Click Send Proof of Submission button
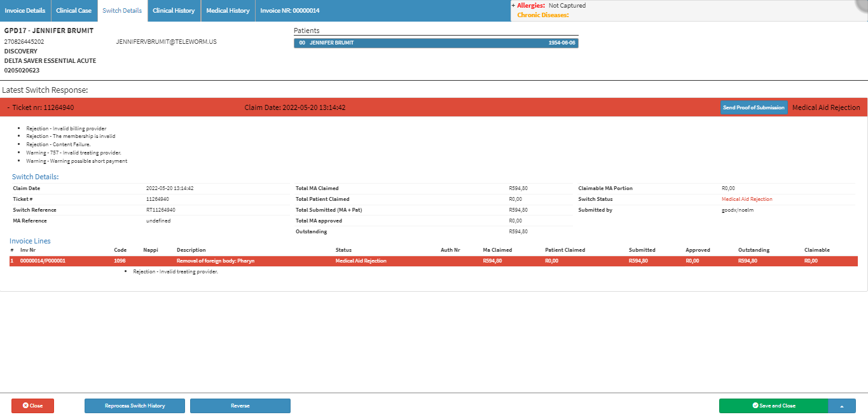 click(754, 107)
